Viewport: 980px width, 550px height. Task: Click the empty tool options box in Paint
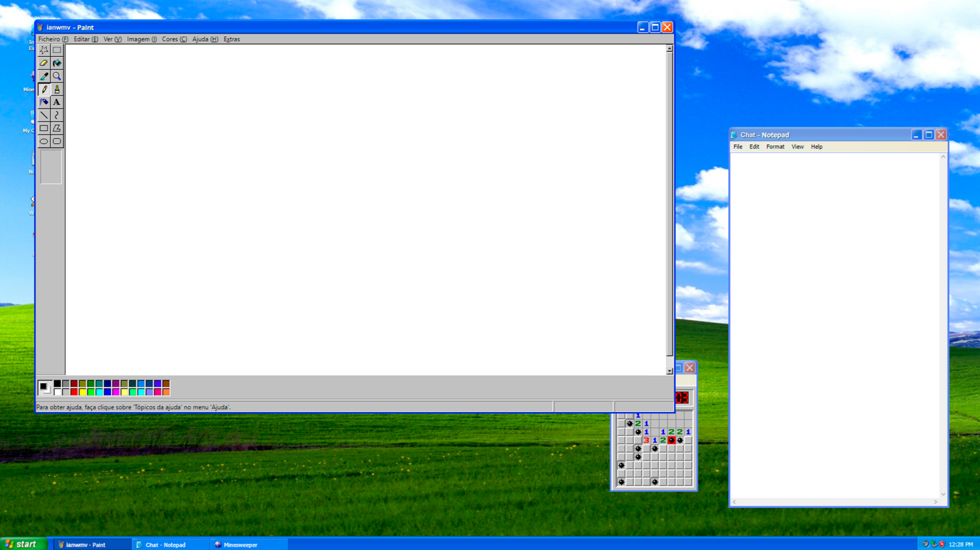click(x=51, y=167)
